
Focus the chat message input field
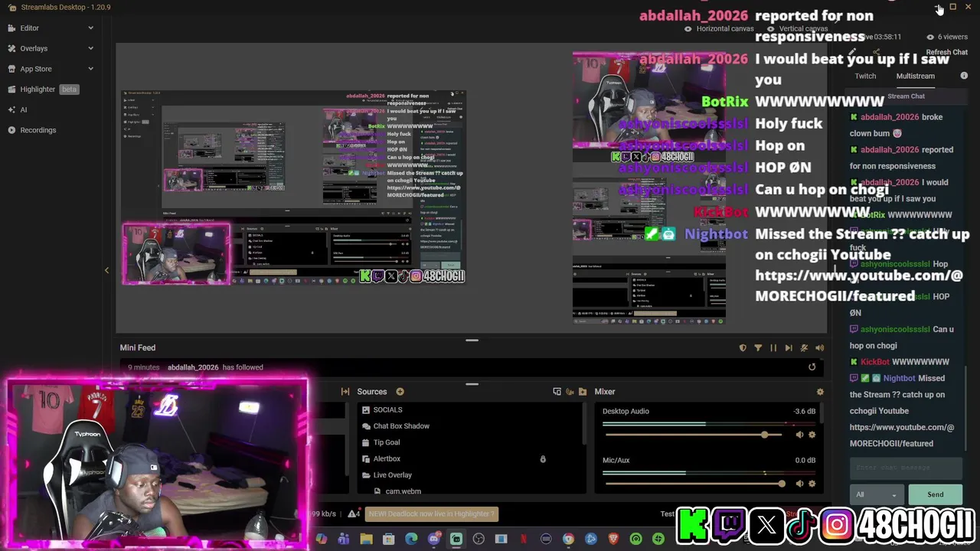(x=906, y=468)
